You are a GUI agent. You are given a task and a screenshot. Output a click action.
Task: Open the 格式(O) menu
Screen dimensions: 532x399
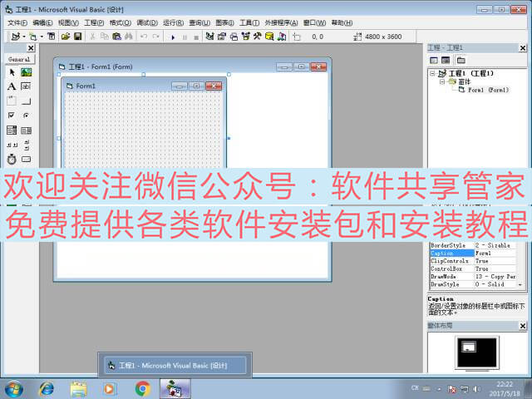(x=120, y=22)
